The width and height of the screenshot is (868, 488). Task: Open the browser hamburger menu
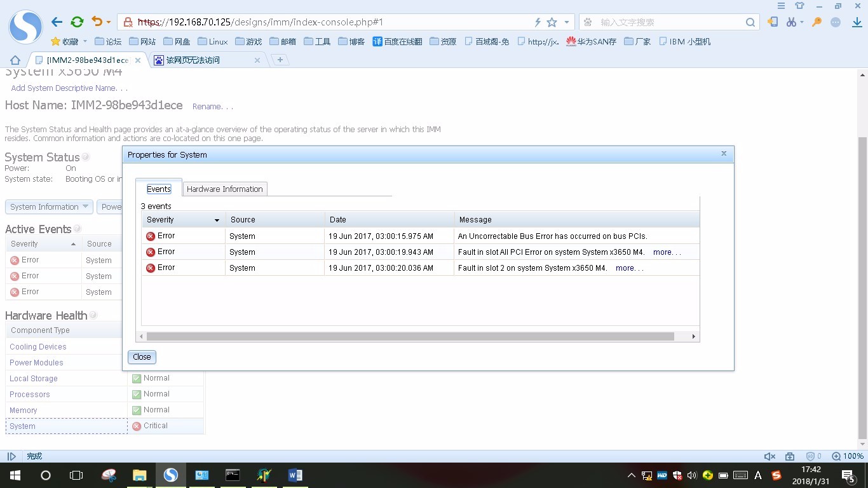[x=781, y=6]
